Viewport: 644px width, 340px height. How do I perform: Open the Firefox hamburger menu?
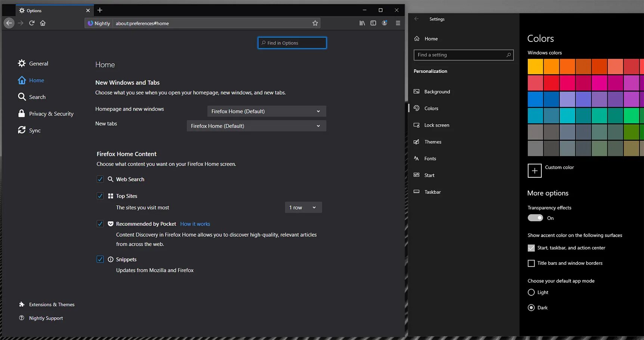tap(398, 23)
